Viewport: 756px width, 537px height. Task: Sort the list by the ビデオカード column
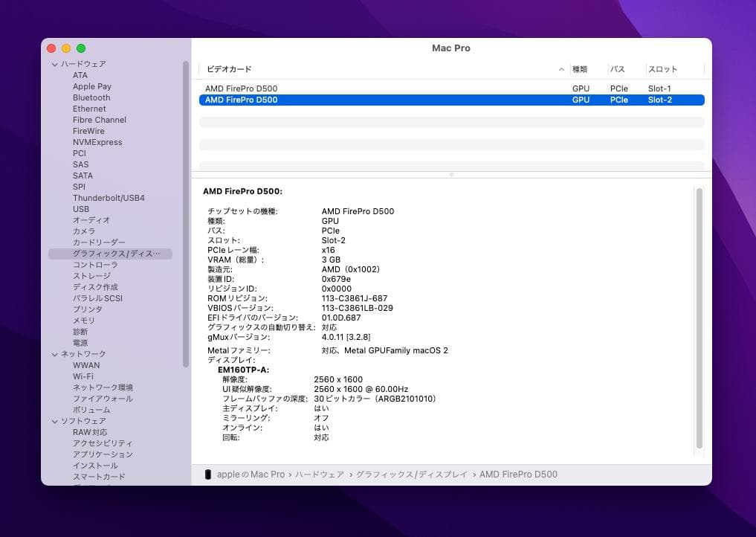(x=229, y=68)
